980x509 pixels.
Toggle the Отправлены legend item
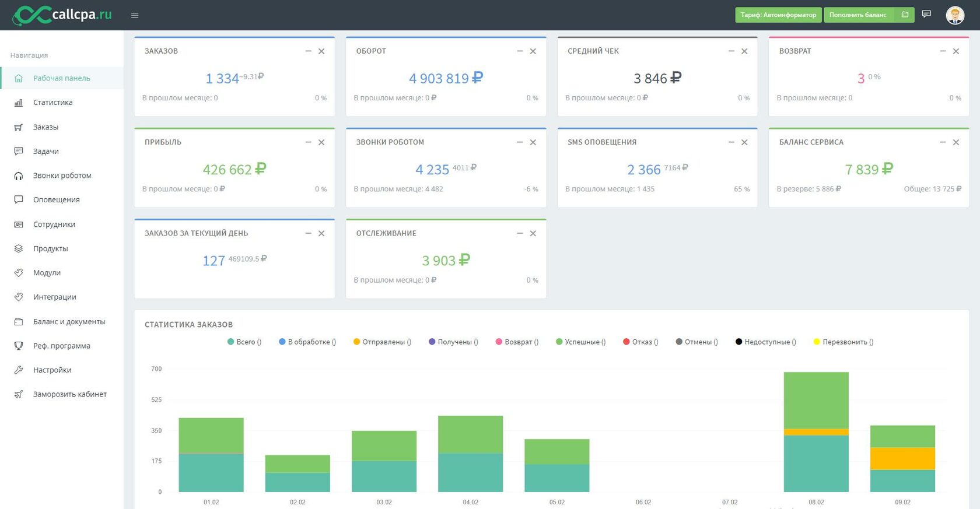382,342
